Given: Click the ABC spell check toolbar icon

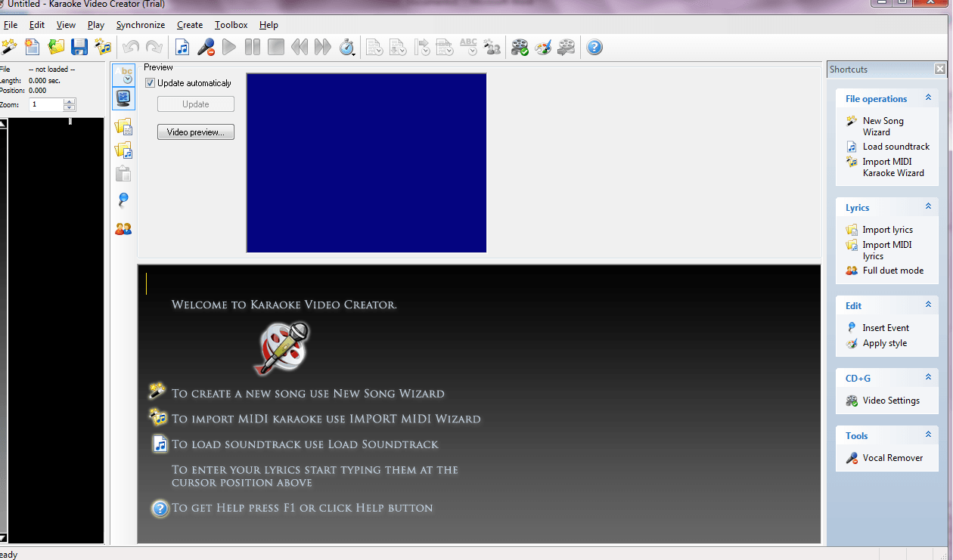Looking at the screenshot, I should tap(468, 47).
